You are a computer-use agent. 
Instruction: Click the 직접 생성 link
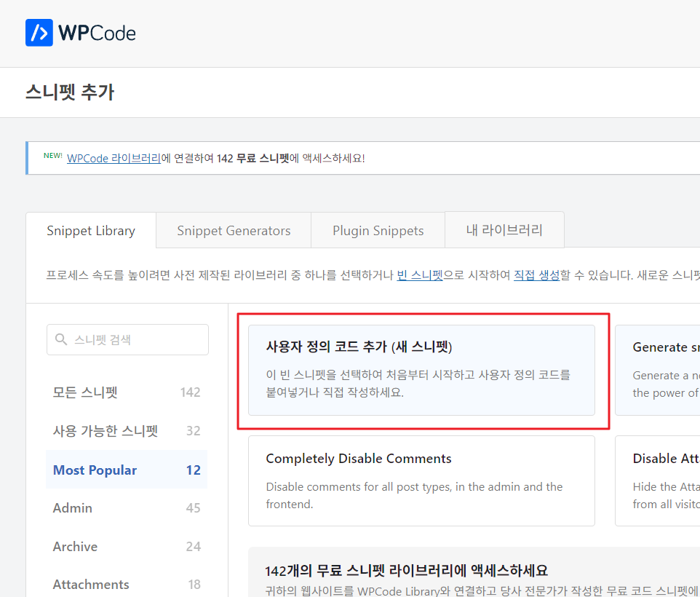[536, 275]
